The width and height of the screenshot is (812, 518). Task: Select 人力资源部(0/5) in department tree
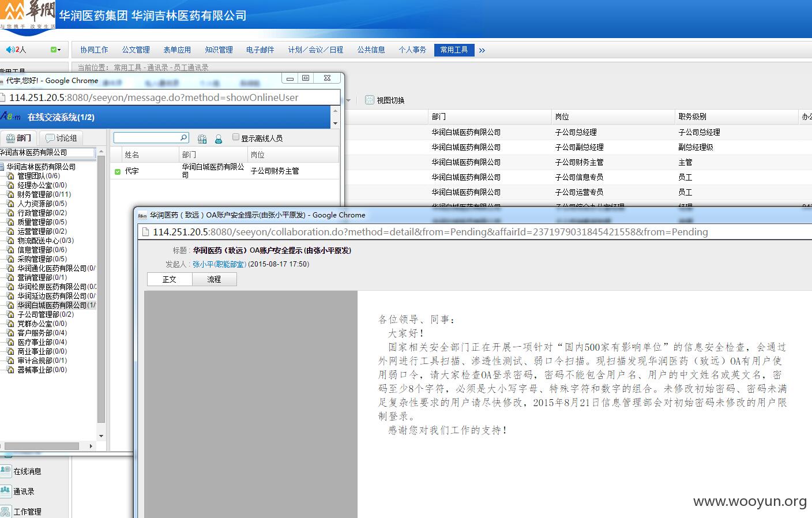point(42,204)
